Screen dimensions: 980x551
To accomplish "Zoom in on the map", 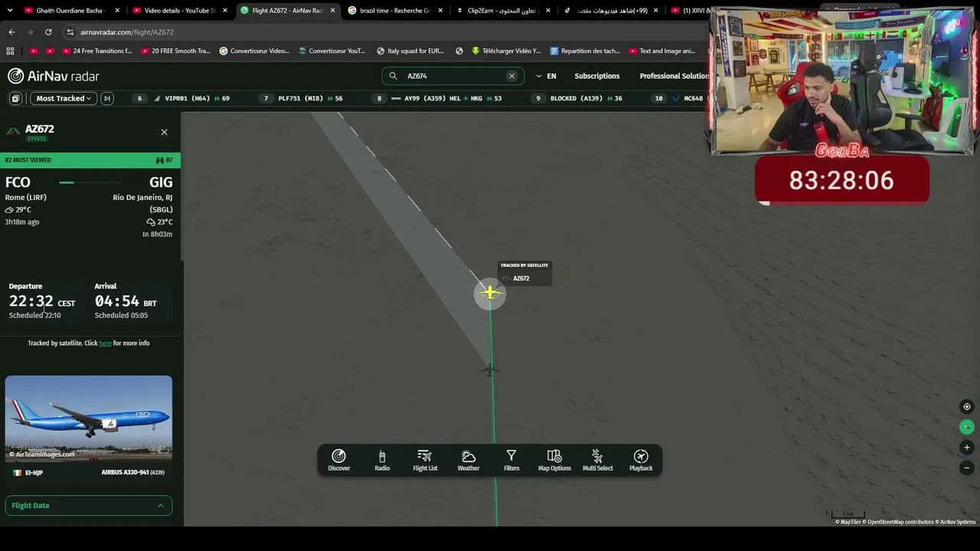I will click(967, 447).
